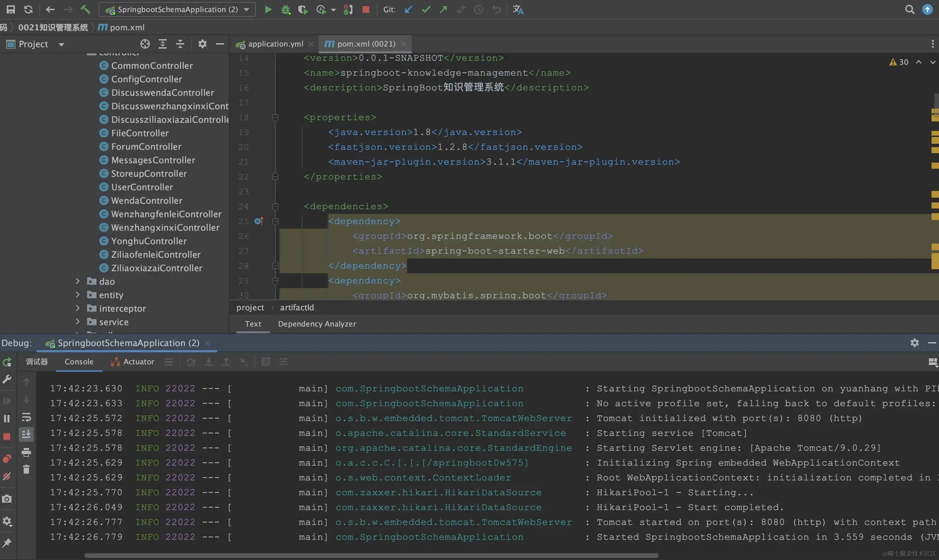This screenshot has height=560, width=939.
Task: Expand the interceptor folder in tree
Action: click(78, 308)
